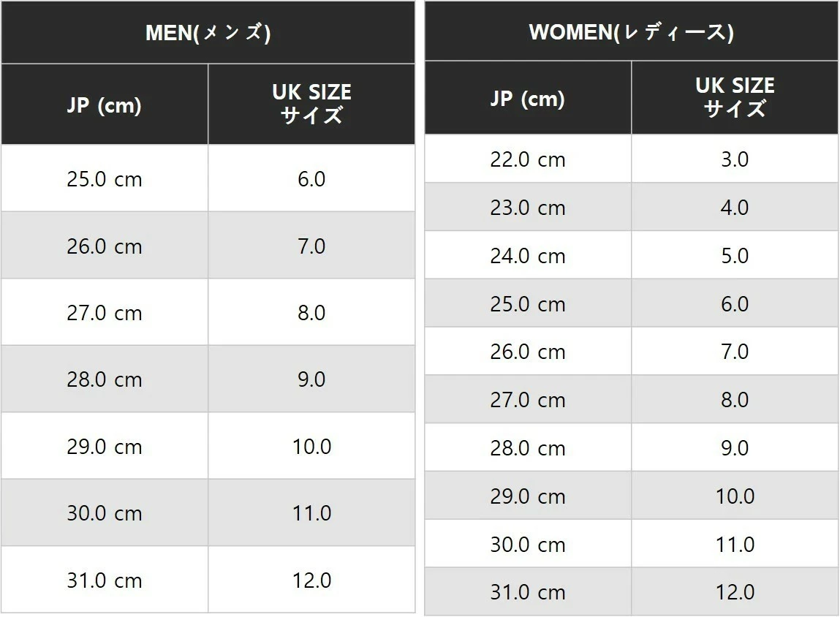Click the WOMEN(レディース) table header

pyautogui.click(x=631, y=32)
